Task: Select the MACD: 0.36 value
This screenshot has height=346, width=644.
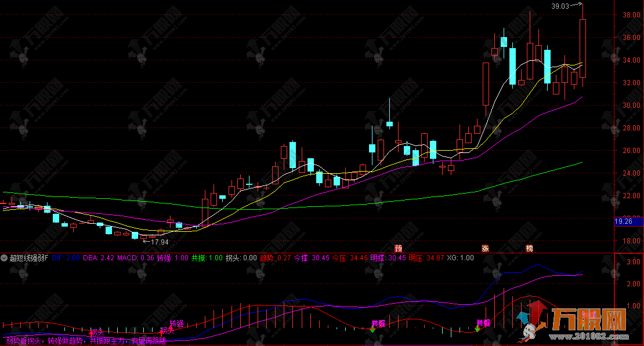Action: point(136,258)
